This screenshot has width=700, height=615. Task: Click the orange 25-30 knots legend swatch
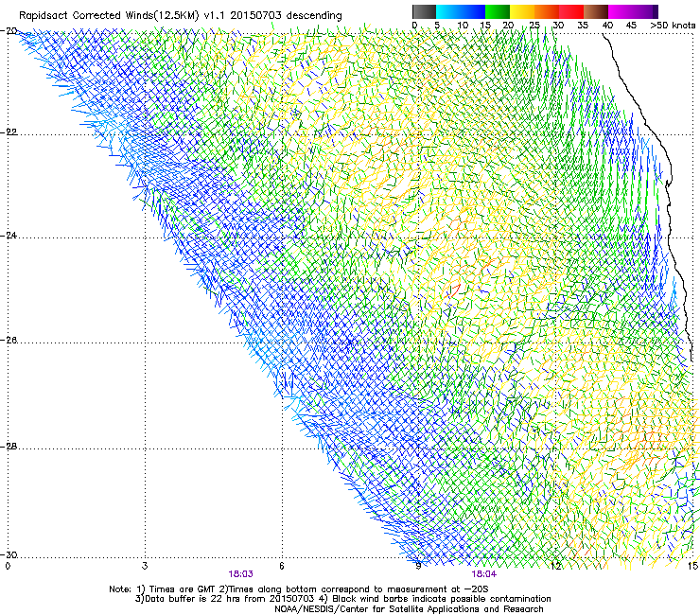click(x=547, y=11)
